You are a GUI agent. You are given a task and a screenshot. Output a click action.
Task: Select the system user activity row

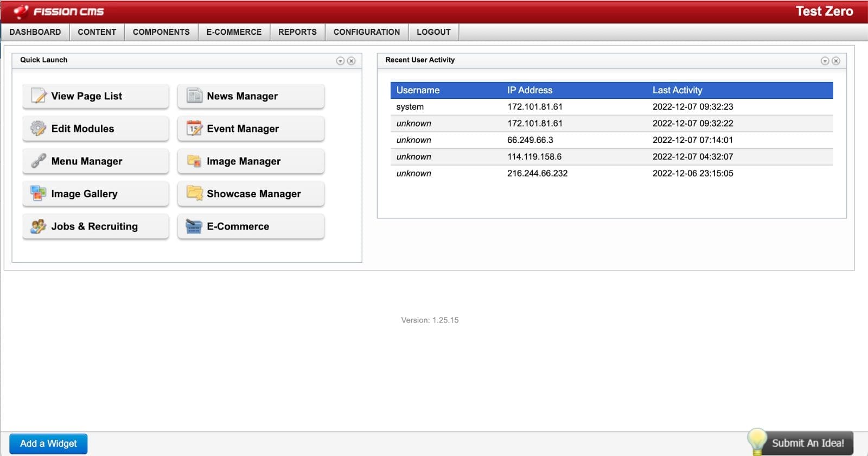[x=611, y=107]
